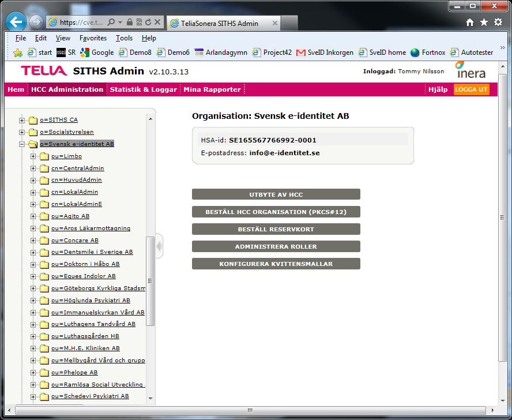Select ou=Höglunda Psykiatri AB tree item
The width and height of the screenshot is (512, 420).
(91, 301)
